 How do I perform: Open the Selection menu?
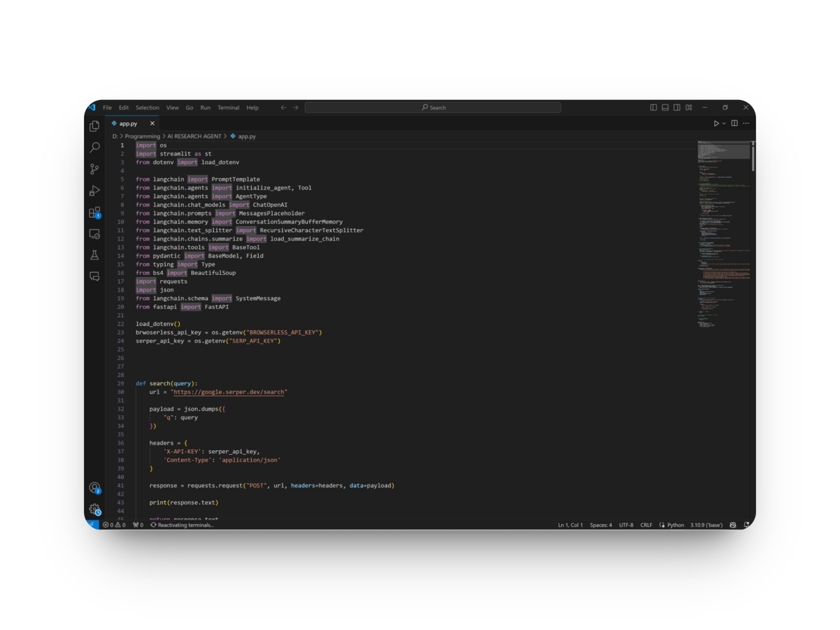[147, 107]
